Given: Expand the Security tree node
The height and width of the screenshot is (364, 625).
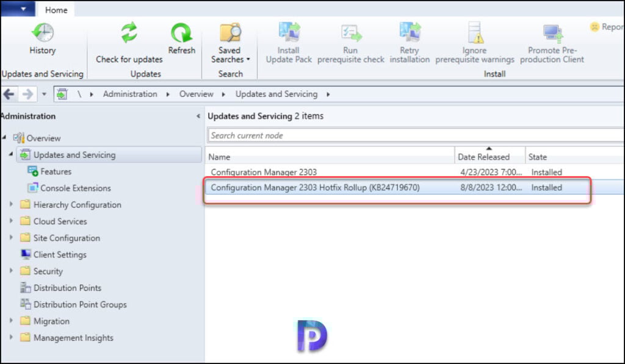Looking at the screenshot, I should click(11, 271).
